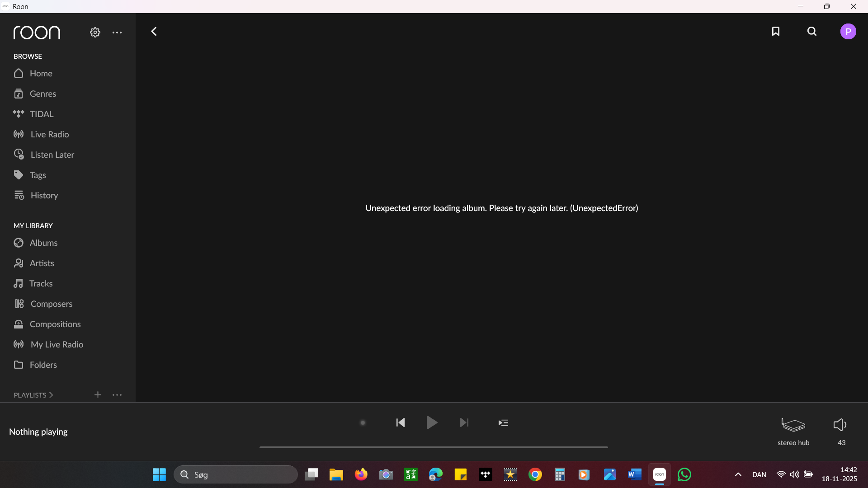Select the stereo hub zone icon
This screenshot has width=868, height=488.
tap(793, 425)
